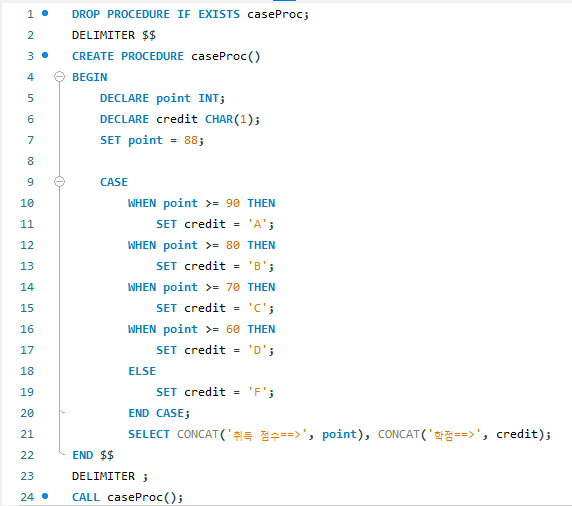Image resolution: width=572 pixels, height=506 pixels.
Task: Click 'caseProc()' in the CREATE line
Action: tap(226, 57)
